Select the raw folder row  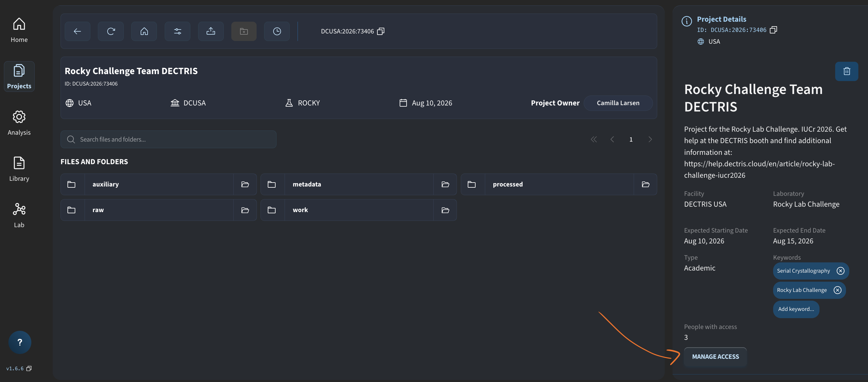pos(159,210)
